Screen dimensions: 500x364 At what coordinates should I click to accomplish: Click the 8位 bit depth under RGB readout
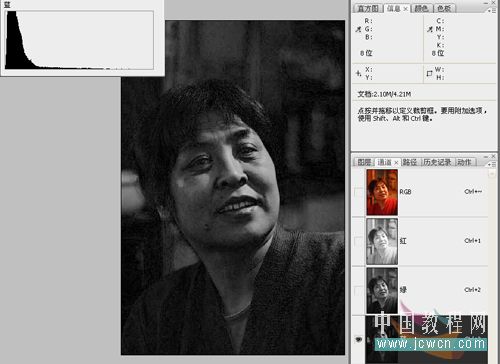point(366,53)
